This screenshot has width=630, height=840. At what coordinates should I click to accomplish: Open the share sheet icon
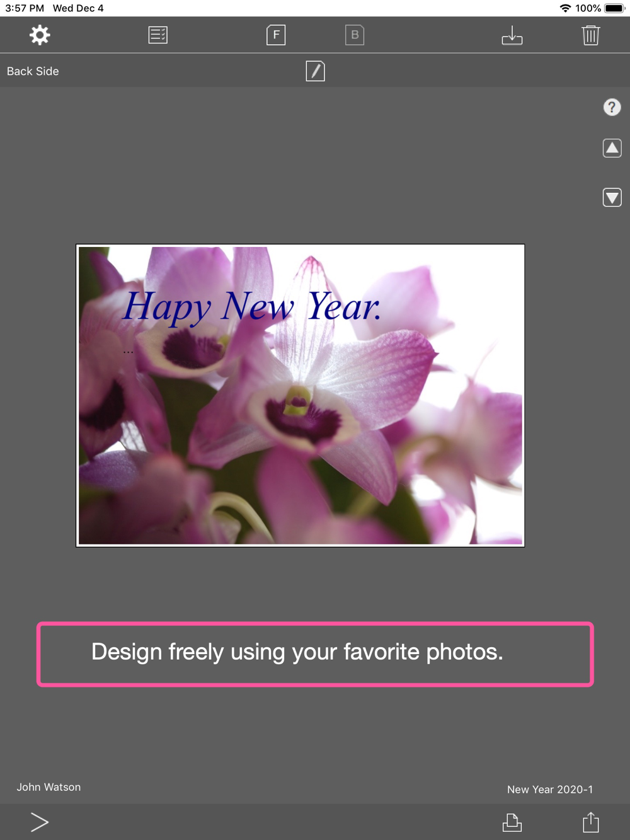591,822
